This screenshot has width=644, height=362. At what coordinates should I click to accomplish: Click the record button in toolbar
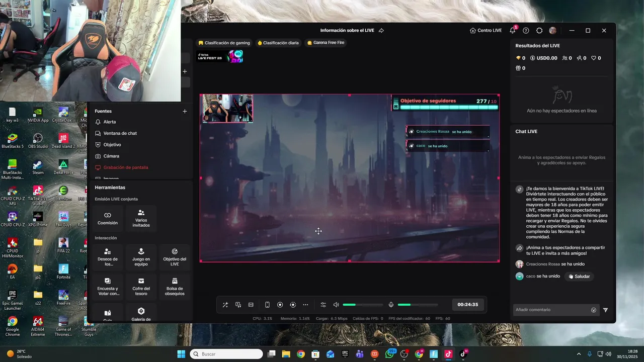[280, 305]
